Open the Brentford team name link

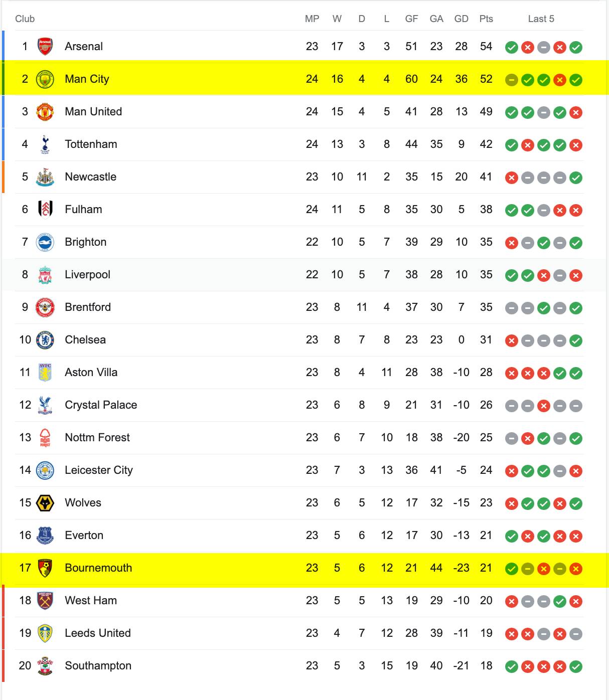pyautogui.click(x=88, y=307)
